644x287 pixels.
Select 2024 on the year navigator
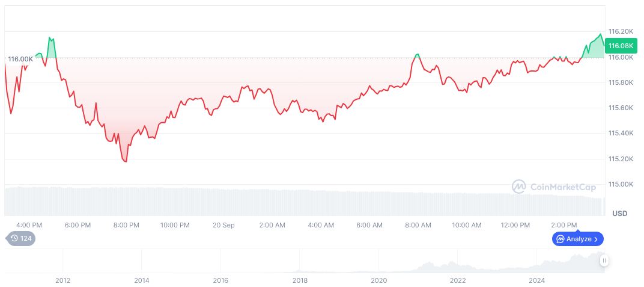(x=537, y=280)
